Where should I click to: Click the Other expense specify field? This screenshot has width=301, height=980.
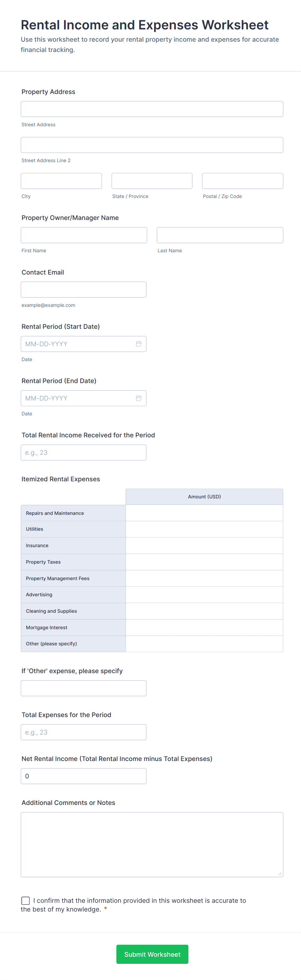point(84,688)
